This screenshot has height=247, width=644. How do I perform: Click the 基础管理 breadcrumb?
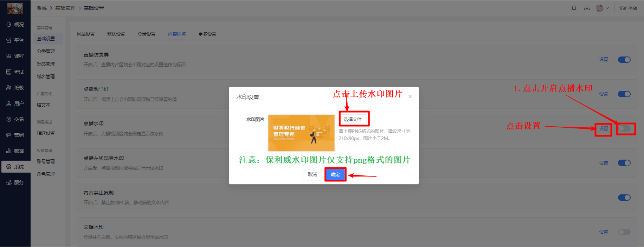(65, 8)
